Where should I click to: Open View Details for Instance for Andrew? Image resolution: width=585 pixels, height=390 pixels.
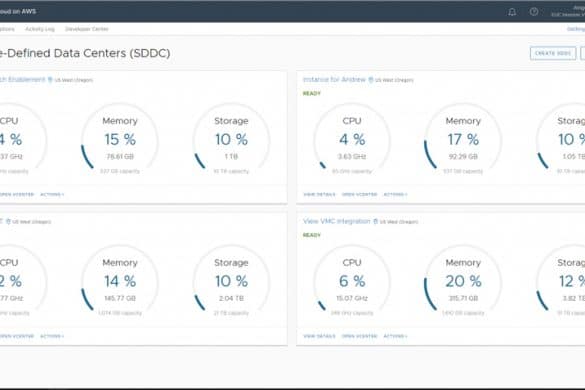coord(319,194)
